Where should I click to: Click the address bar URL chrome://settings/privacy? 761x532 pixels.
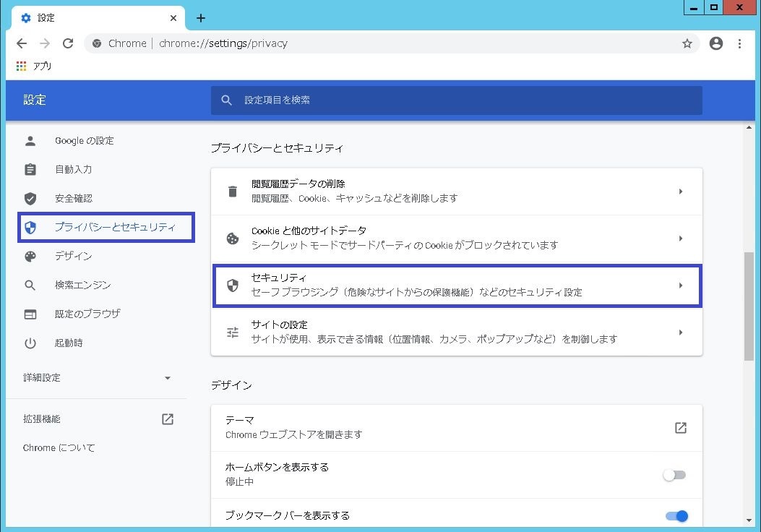pos(223,43)
